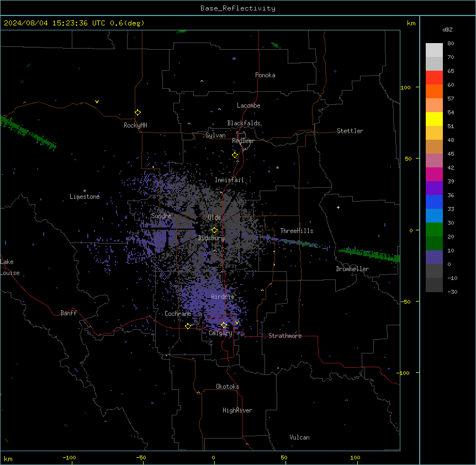
Task: Click the Calgary city label
Action: (220, 333)
